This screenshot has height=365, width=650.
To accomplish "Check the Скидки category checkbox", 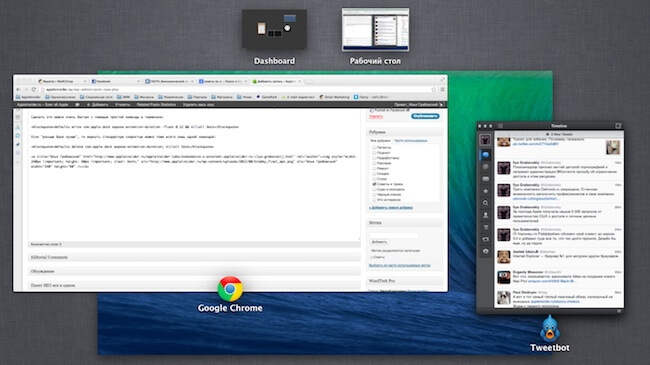I will pos(374,173).
